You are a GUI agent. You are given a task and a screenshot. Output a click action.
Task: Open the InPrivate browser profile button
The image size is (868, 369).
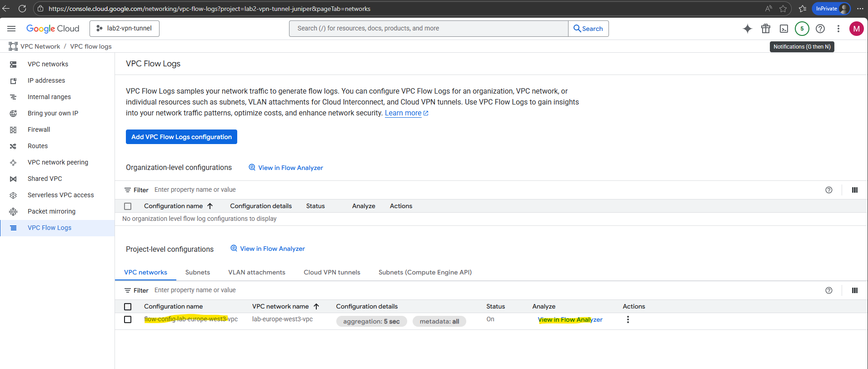831,9
